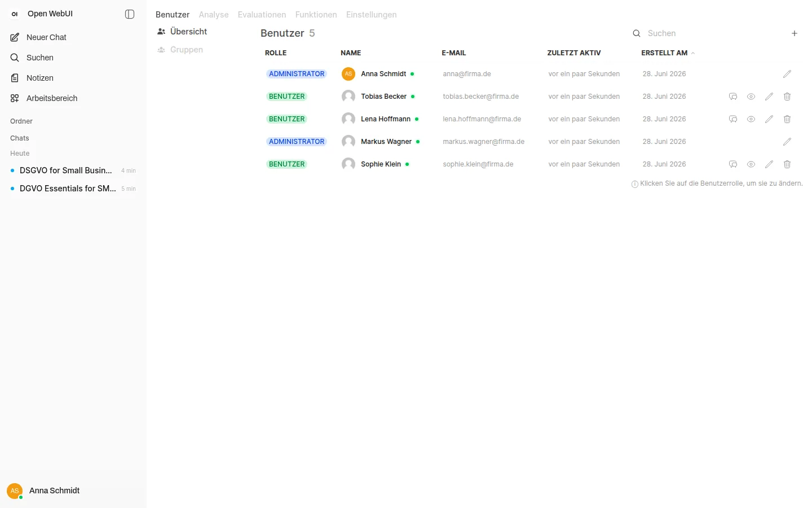Edit Sophie Klein with the pencil icon
812x508 pixels.
tap(769, 164)
